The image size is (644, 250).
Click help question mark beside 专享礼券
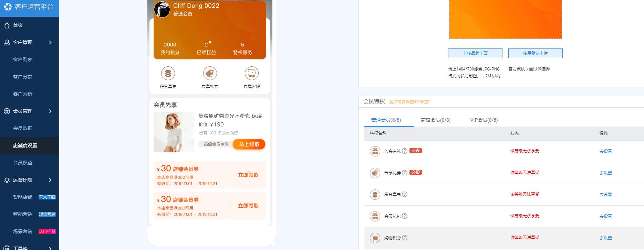coord(405,173)
